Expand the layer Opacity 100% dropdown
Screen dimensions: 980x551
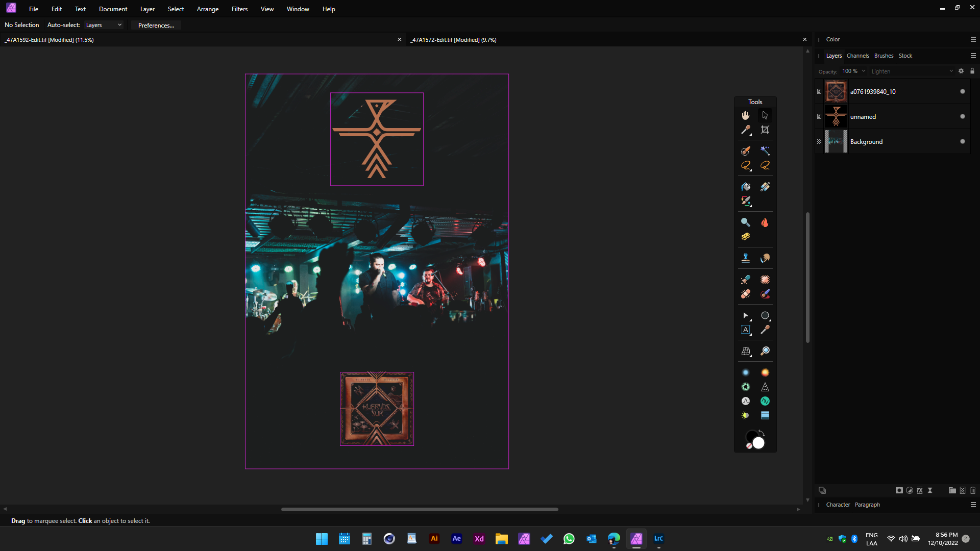pos(864,71)
